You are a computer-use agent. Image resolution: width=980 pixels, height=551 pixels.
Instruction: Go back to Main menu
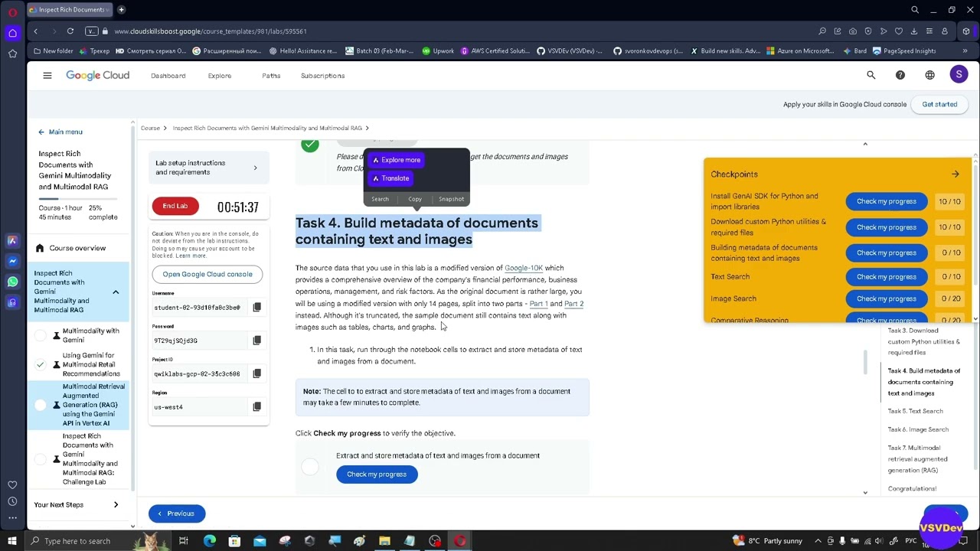click(x=60, y=132)
